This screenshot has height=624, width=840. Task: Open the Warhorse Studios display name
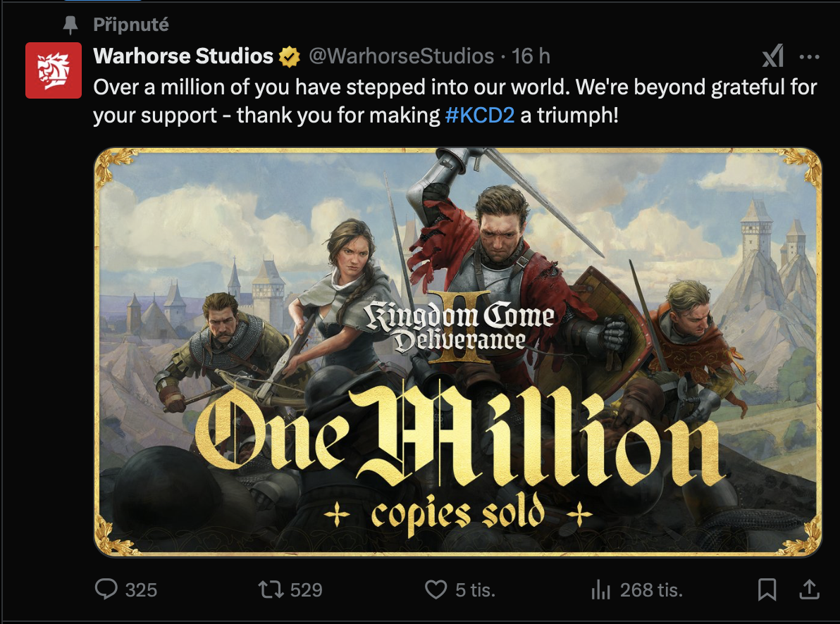coord(183,56)
